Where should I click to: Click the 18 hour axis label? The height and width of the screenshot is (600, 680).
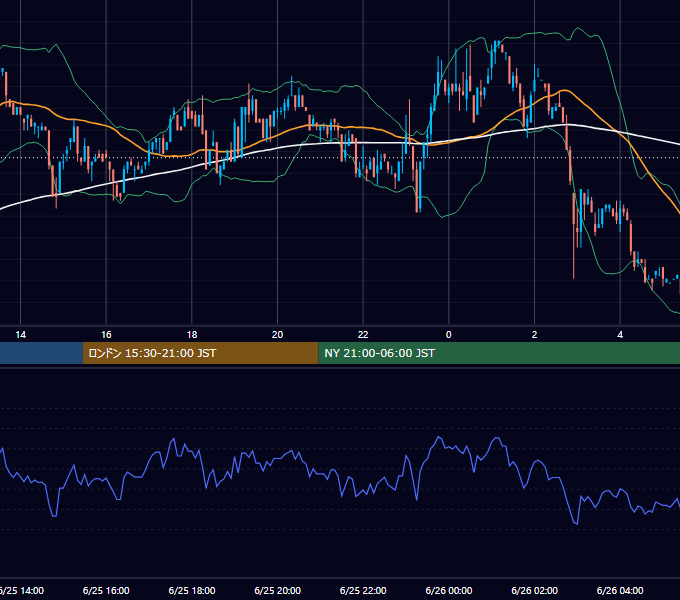pyautogui.click(x=192, y=335)
